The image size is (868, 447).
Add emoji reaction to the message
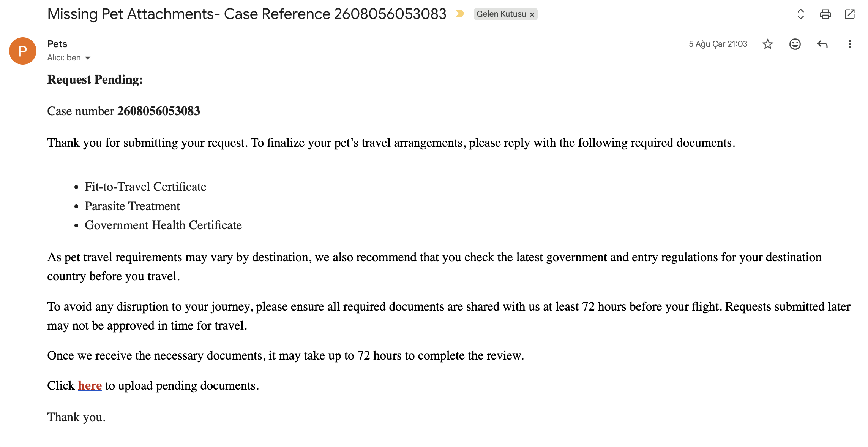[x=795, y=44]
